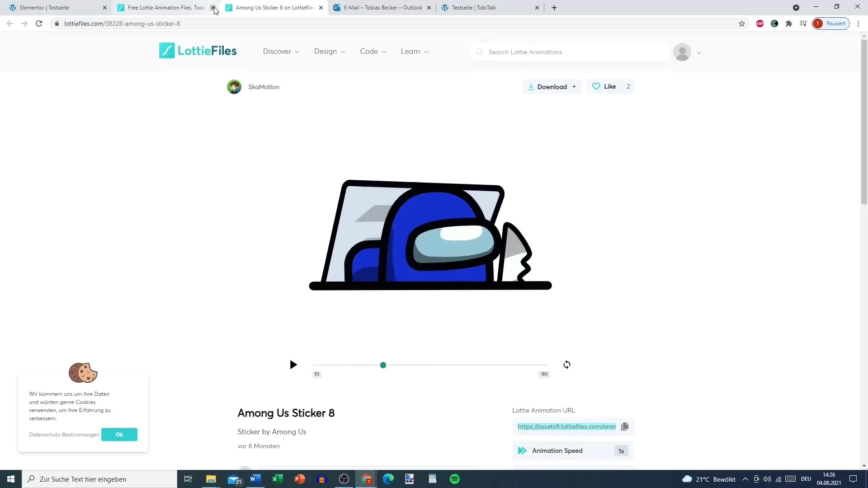Add a new browser tab
Screen dimensions: 868x488
pos(554,8)
